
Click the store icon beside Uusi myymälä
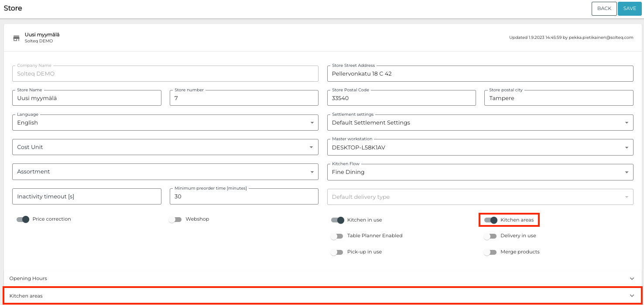point(16,38)
